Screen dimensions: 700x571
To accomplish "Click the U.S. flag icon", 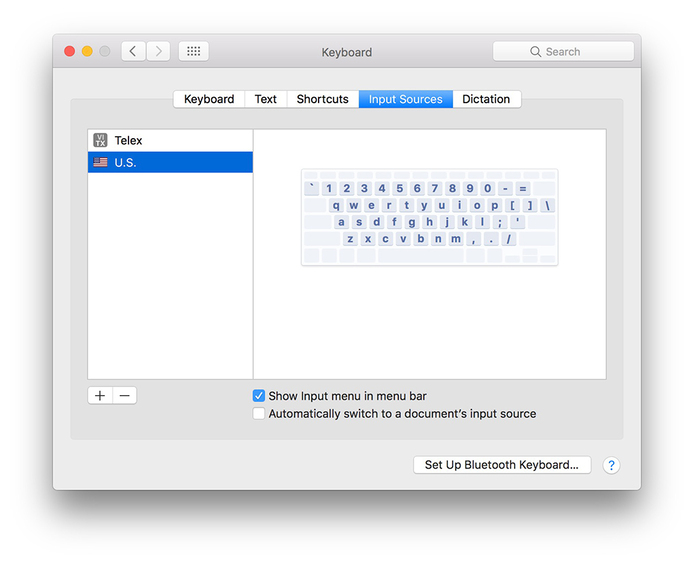I will point(100,162).
